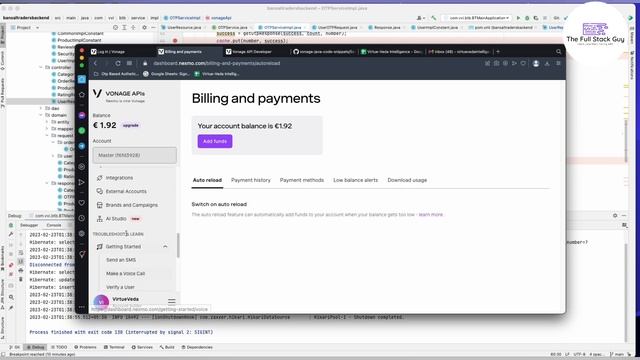The image size is (640, 360).
Task: Open browser profile avatar icon
Action: pos(536,64)
